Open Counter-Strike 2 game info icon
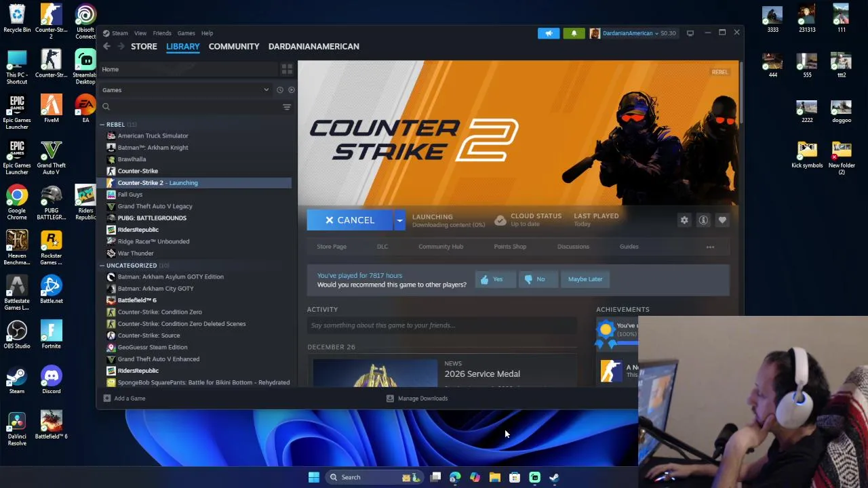The height and width of the screenshot is (488, 868). [x=703, y=220]
